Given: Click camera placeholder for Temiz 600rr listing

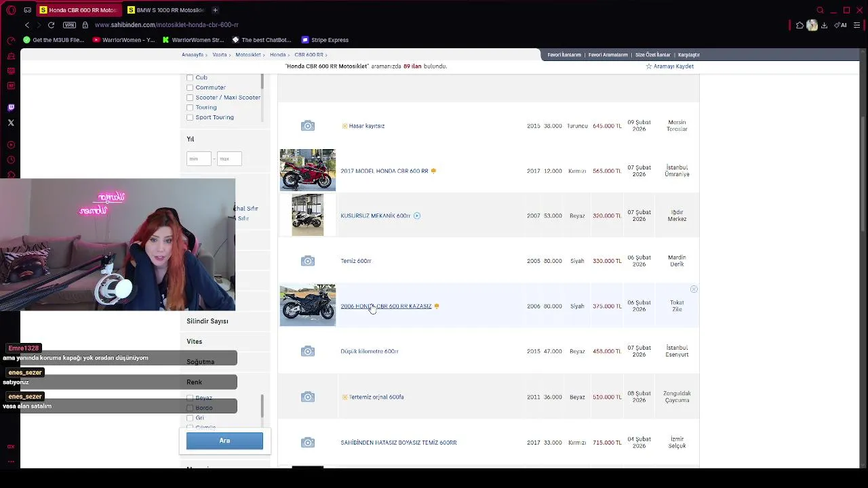Looking at the screenshot, I should pos(308,261).
